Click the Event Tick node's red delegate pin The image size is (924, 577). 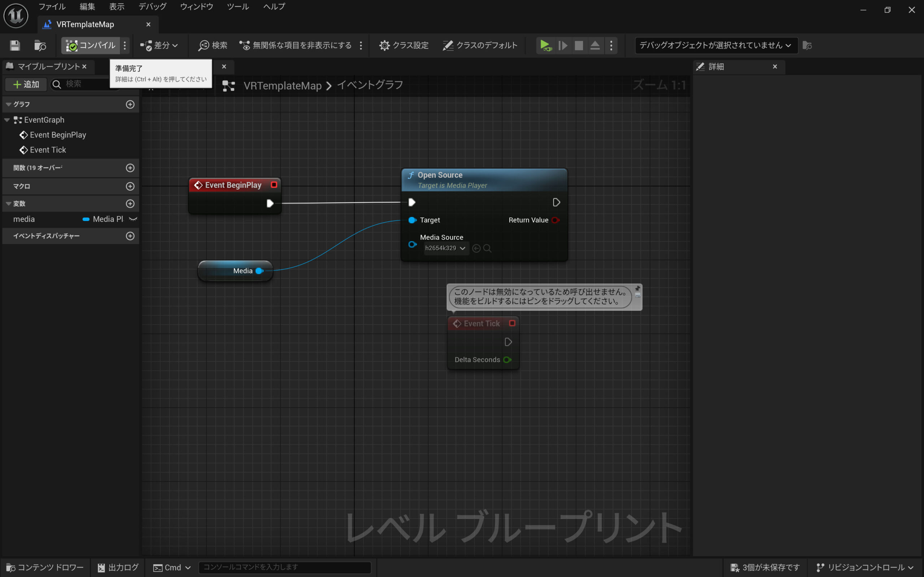point(512,323)
